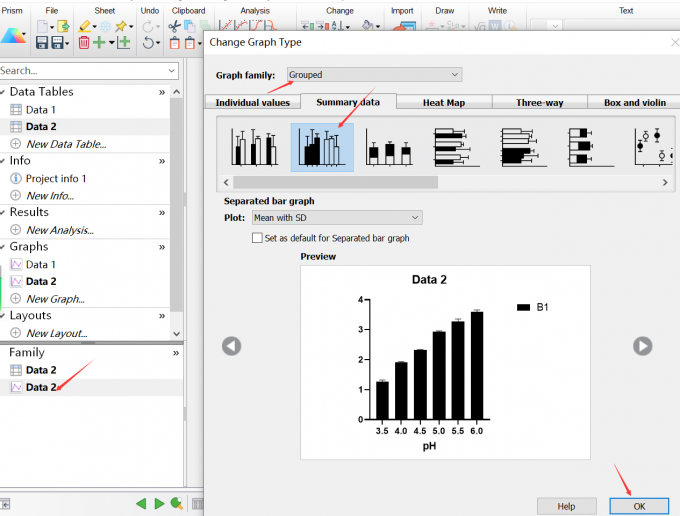Viewport: 680px width, 516px height.
Task: Click the Help button
Action: pyautogui.click(x=566, y=506)
